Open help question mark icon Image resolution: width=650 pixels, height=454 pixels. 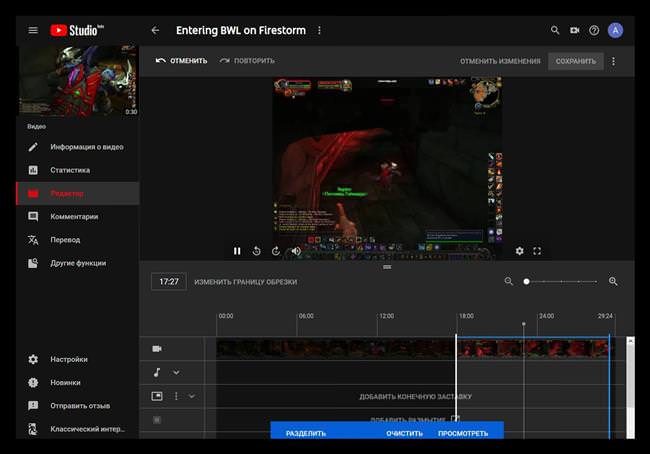click(594, 30)
